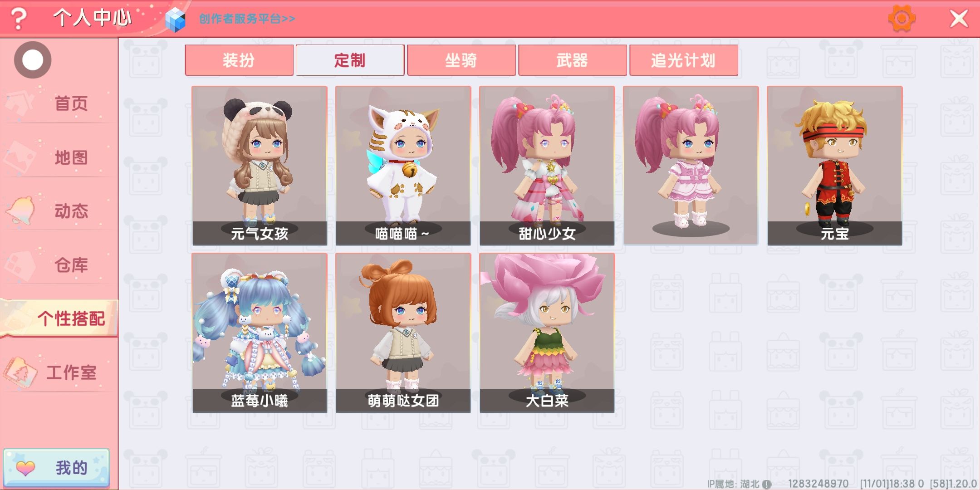The image size is (980, 490).
Task: Open the 武器 tab
Action: pyautogui.click(x=573, y=60)
